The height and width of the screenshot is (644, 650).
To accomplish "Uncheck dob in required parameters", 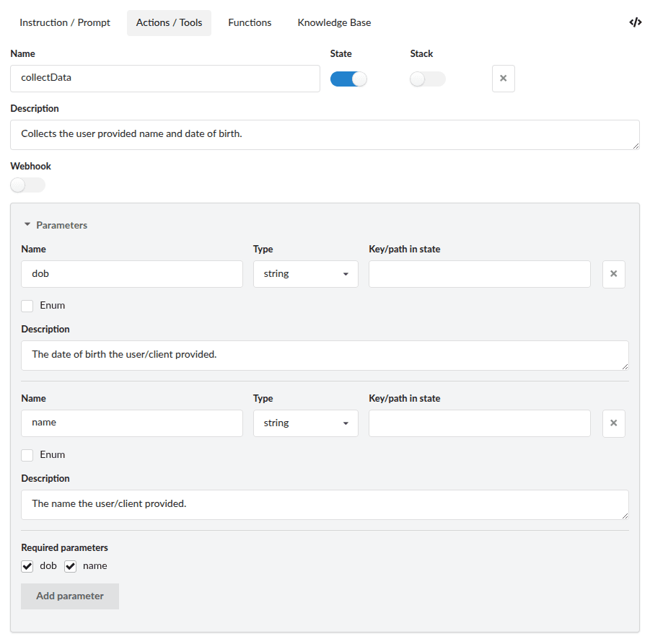I will pos(27,566).
